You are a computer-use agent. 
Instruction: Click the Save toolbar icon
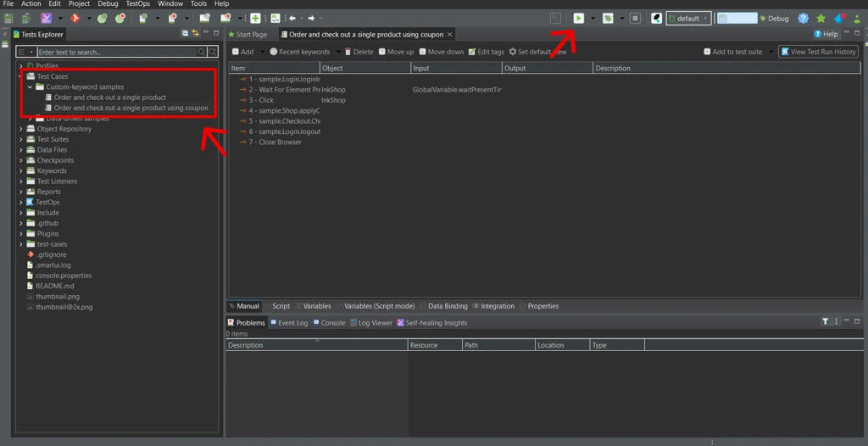[8, 19]
